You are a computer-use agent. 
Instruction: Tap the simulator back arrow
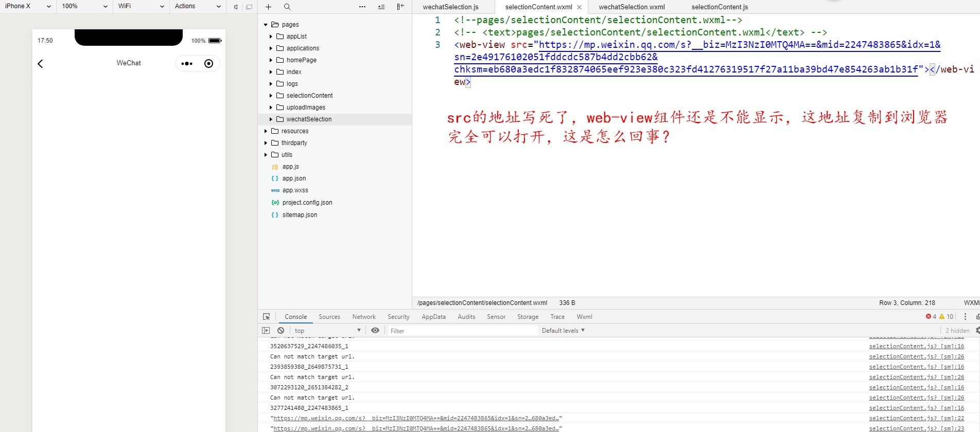click(40, 64)
